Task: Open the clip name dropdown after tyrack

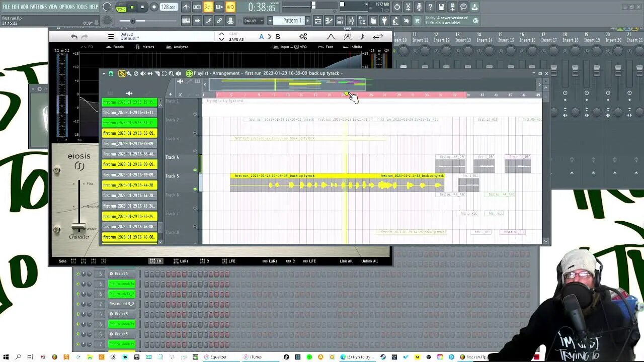Action: click(342, 73)
